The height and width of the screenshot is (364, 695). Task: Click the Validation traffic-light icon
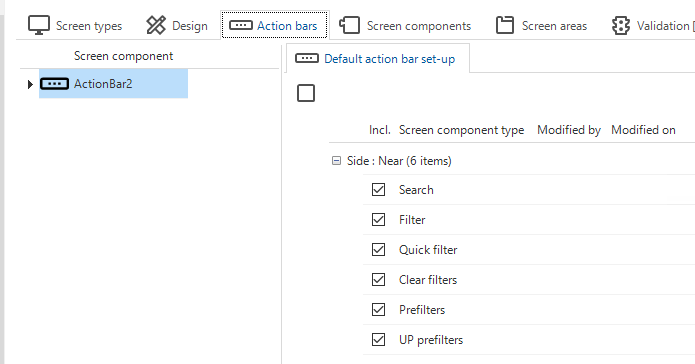pyautogui.click(x=621, y=25)
